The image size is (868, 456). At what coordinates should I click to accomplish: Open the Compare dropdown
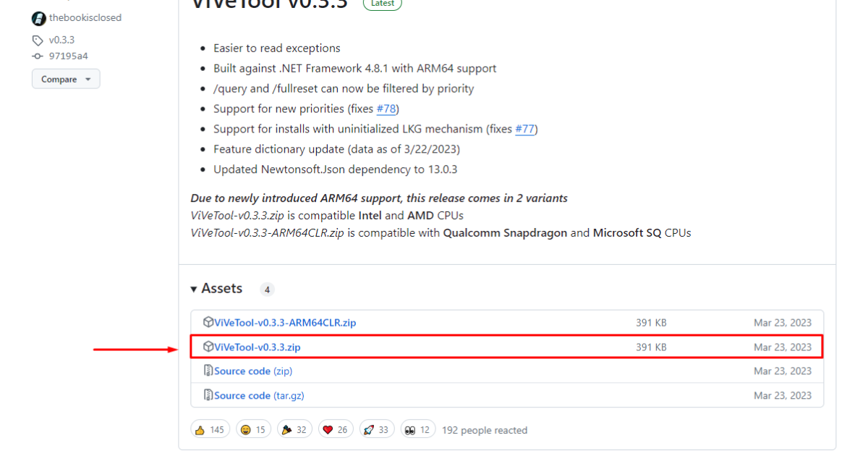(x=66, y=79)
